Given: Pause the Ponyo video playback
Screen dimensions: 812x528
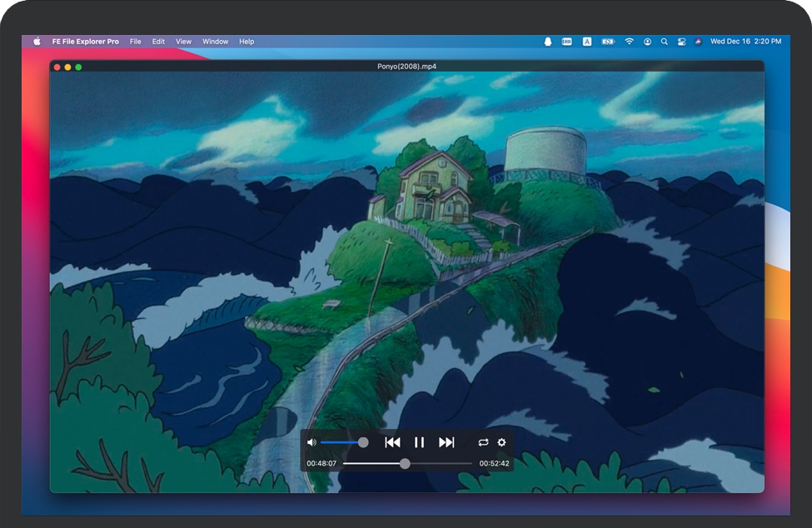Looking at the screenshot, I should point(420,442).
